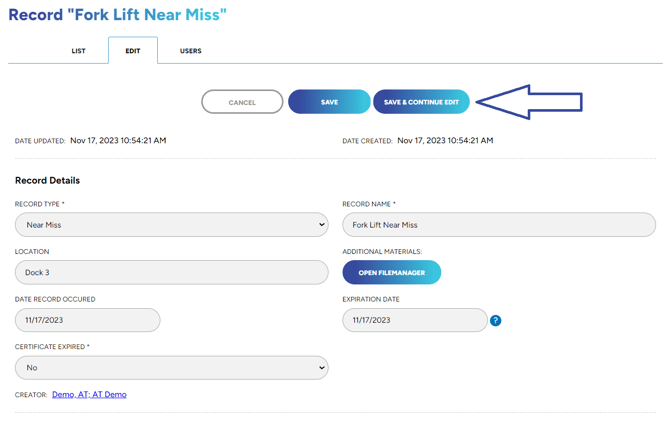The width and height of the screenshot is (670, 422).
Task: Open the File Manager for additional materials
Action: coord(391,272)
